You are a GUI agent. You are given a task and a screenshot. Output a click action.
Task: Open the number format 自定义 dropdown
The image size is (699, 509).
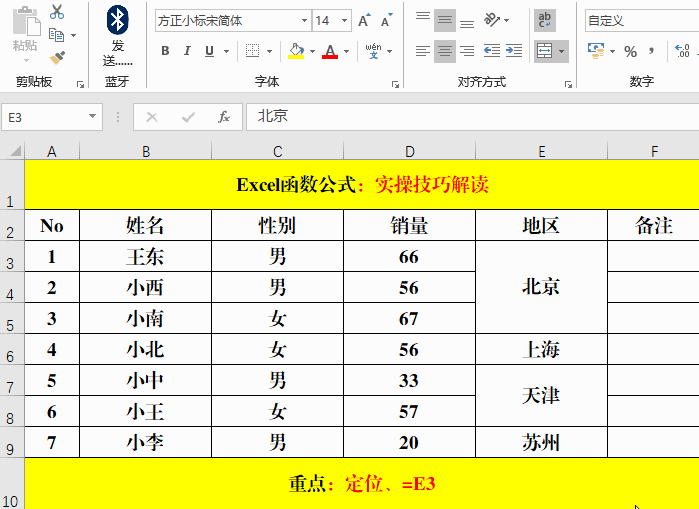point(642,21)
